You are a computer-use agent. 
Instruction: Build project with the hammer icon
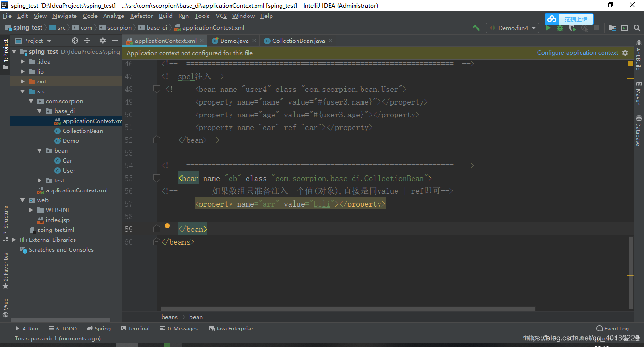tap(476, 28)
